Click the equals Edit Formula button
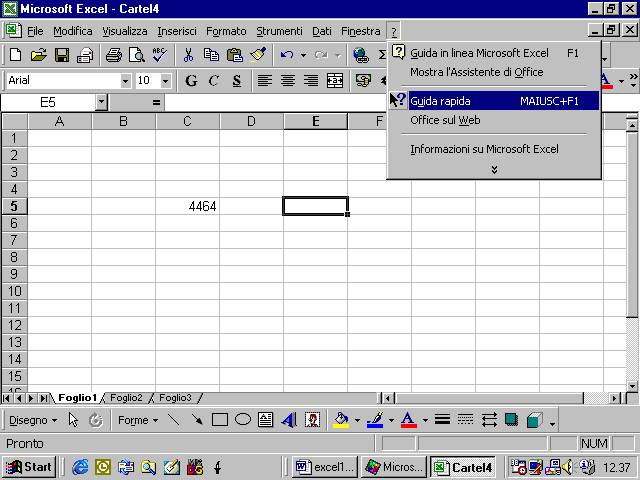Image resolution: width=640 pixels, height=480 pixels. (x=156, y=102)
